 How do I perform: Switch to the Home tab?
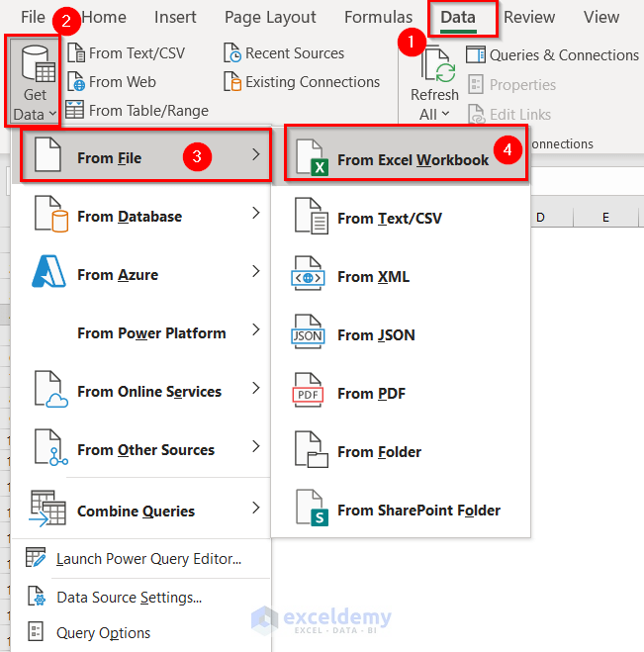(104, 17)
